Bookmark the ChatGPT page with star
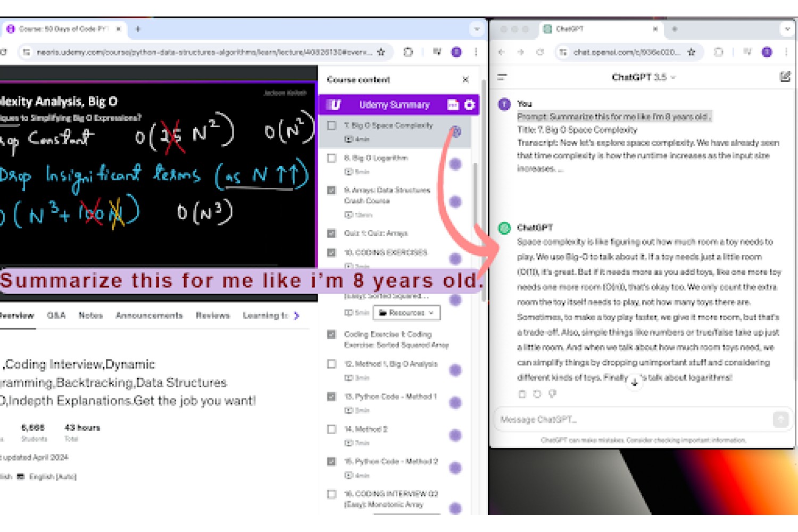 tap(691, 52)
